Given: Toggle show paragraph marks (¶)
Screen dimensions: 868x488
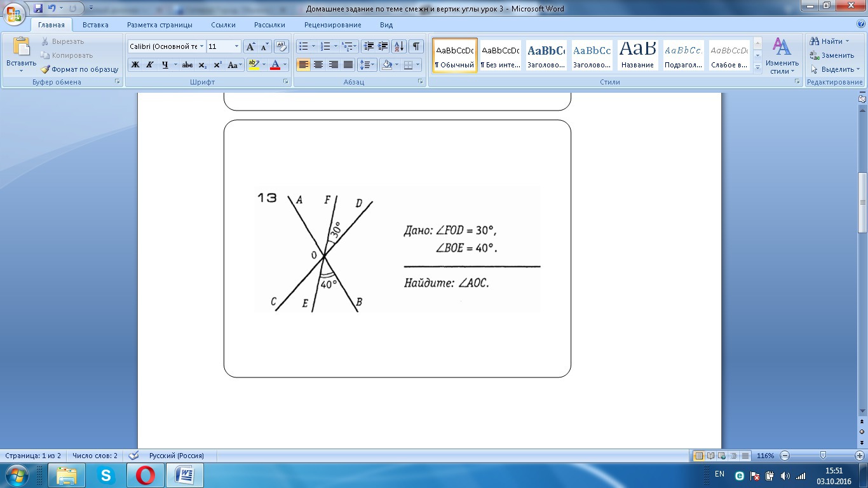Looking at the screenshot, I should point(416,46).
